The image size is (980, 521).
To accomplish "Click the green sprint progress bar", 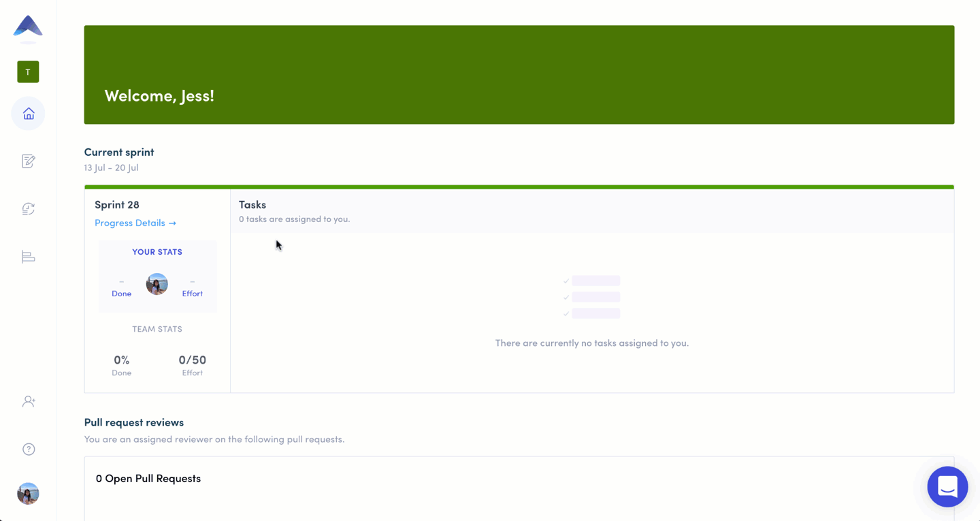I will pyautogui.click(x=519, y=187).
